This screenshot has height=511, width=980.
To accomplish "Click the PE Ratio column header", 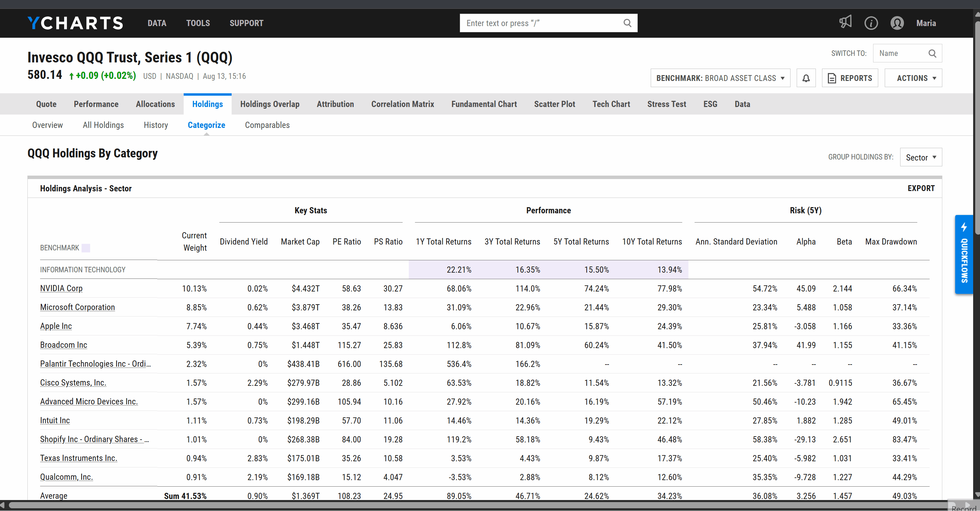I will (346, 241).
